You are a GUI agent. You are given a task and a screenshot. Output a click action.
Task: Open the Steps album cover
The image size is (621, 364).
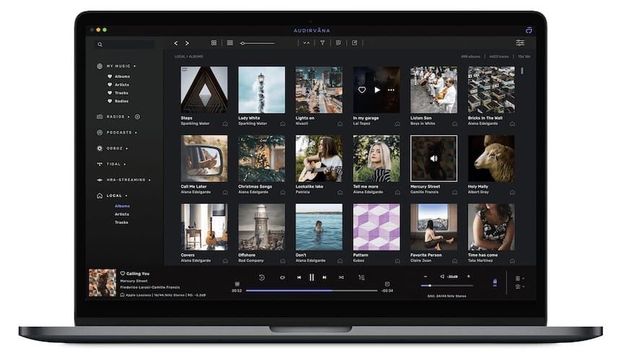(x=204, y=90)
